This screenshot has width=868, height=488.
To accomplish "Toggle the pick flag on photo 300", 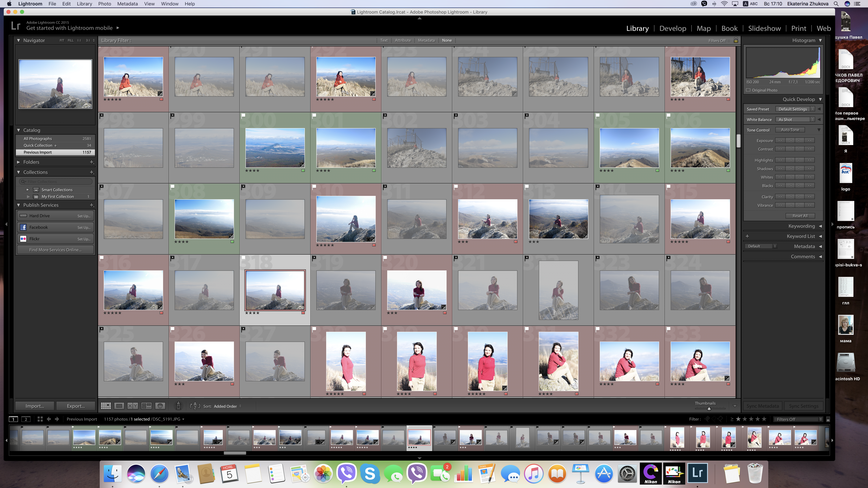I will (x=243, y=116).
